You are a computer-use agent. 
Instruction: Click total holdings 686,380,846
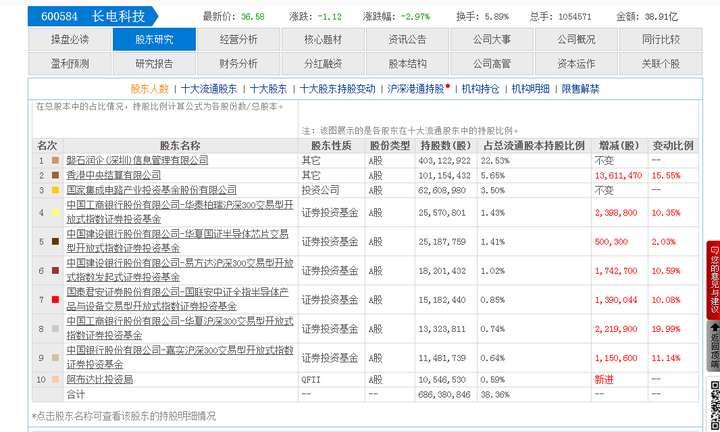click(x=444, y=394)
